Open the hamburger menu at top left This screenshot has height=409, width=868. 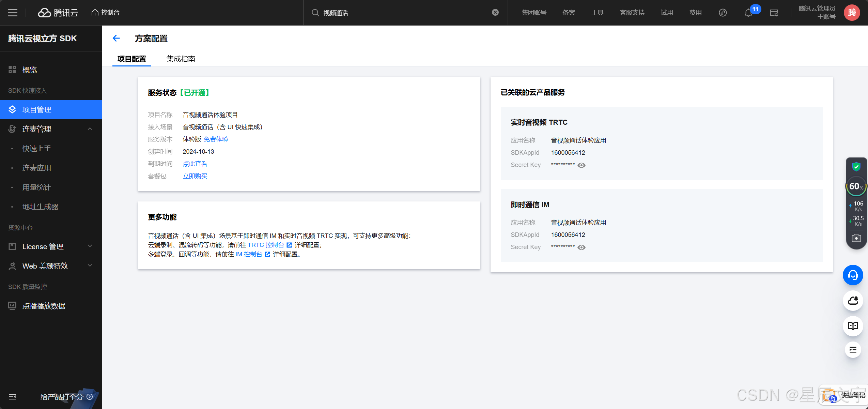[13, 13]
